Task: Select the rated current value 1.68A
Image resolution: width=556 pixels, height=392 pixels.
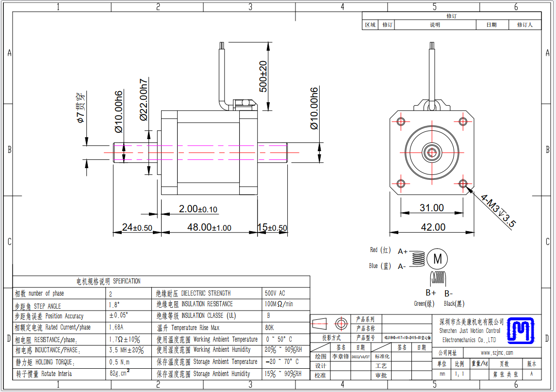Action: [x=117, y=327]
